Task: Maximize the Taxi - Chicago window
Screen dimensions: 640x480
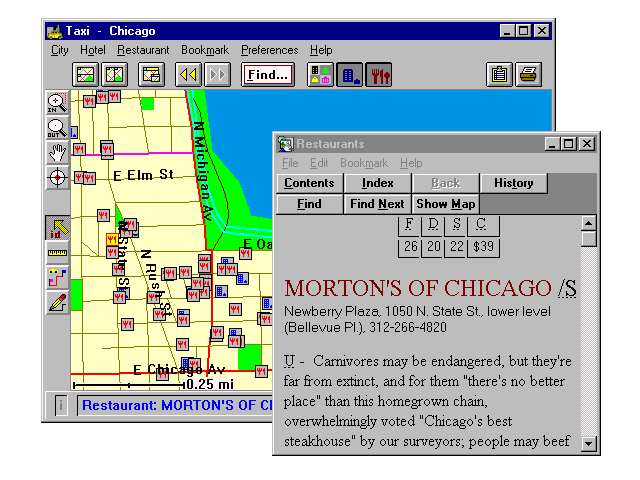Action: (524, 31)
